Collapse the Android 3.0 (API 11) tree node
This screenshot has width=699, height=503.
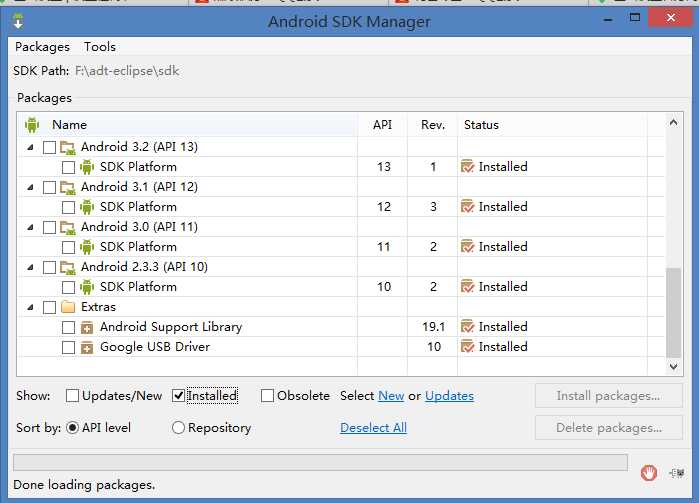(x=30, y=227)
